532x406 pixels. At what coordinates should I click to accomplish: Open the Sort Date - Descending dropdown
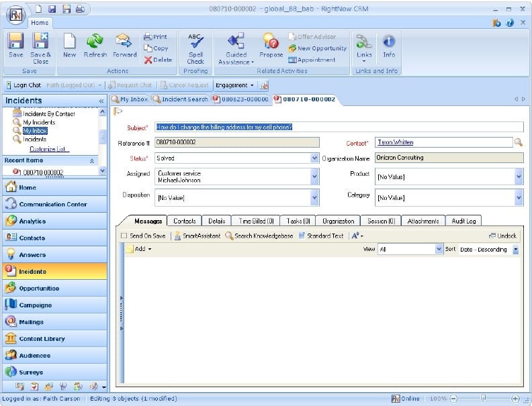(515, 250)
